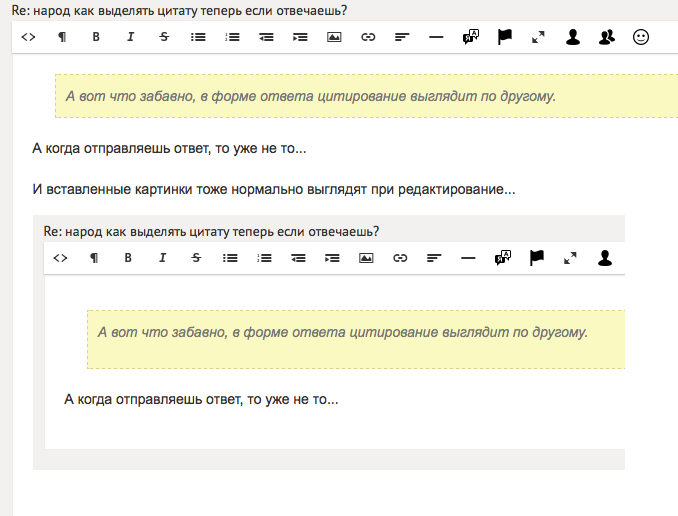
Task: Open the link insertion menu
Action: pos(368,37)
